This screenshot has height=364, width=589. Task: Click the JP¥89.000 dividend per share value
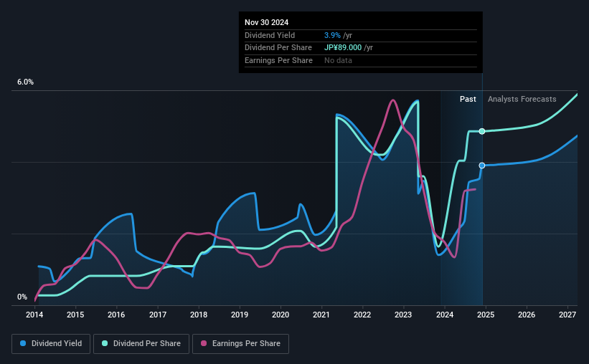pyautogui.click(x=343, y=48)
